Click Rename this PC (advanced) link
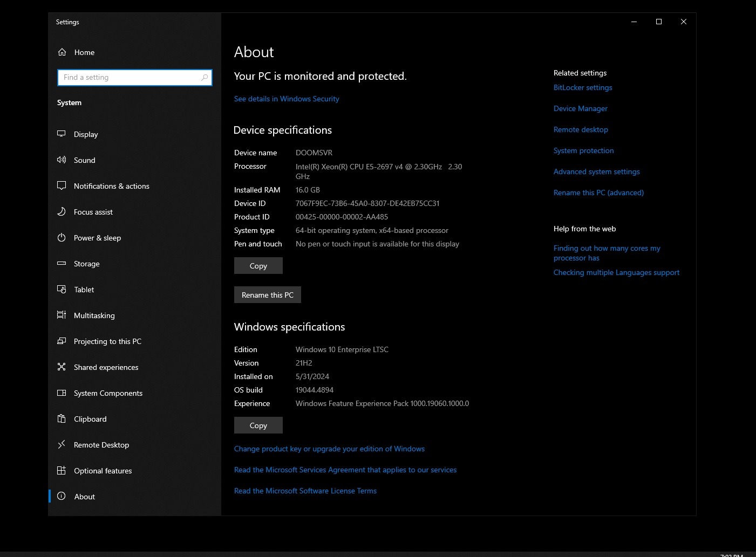Viewport: 756px width, 557px height. tap(598, 192)
